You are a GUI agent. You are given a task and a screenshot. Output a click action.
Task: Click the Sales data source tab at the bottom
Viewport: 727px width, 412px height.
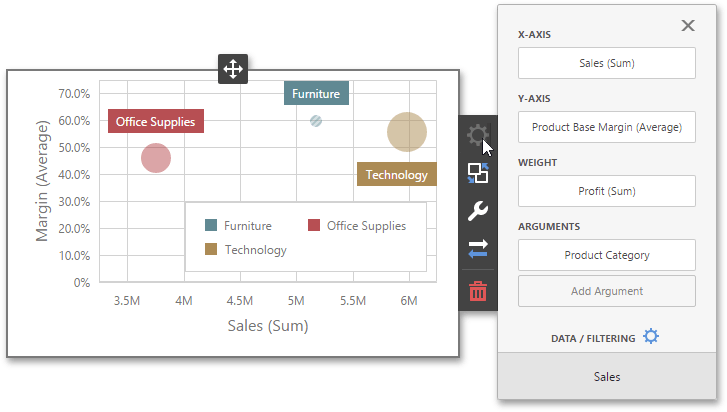(x=606, y=377)
